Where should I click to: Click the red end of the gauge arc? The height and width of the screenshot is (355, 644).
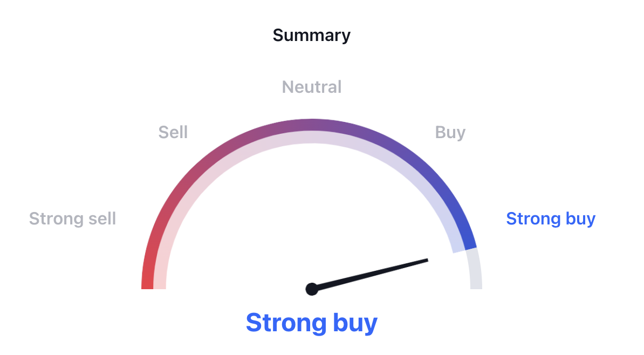[147, 279]
